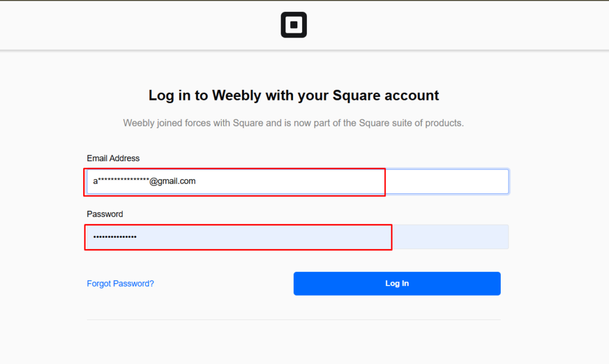Go to Square home via header logo
Viewport: 609px width, 364px height.
point(294,25)
